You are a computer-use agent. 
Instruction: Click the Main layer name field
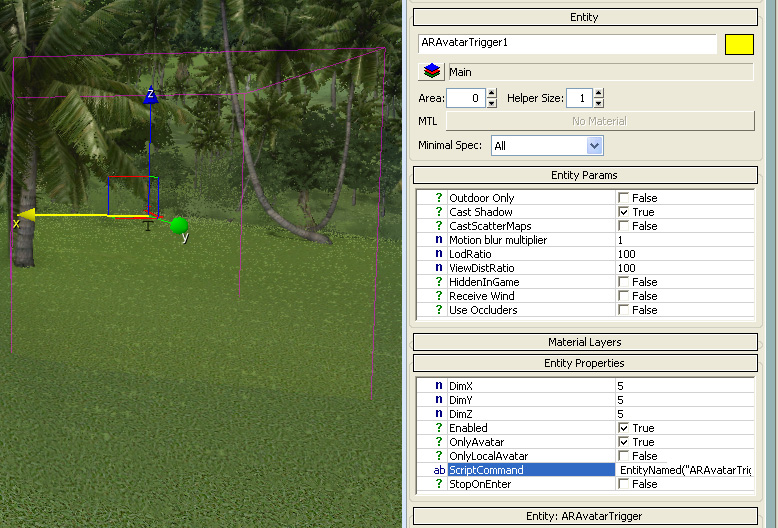[x=601, y=72]
